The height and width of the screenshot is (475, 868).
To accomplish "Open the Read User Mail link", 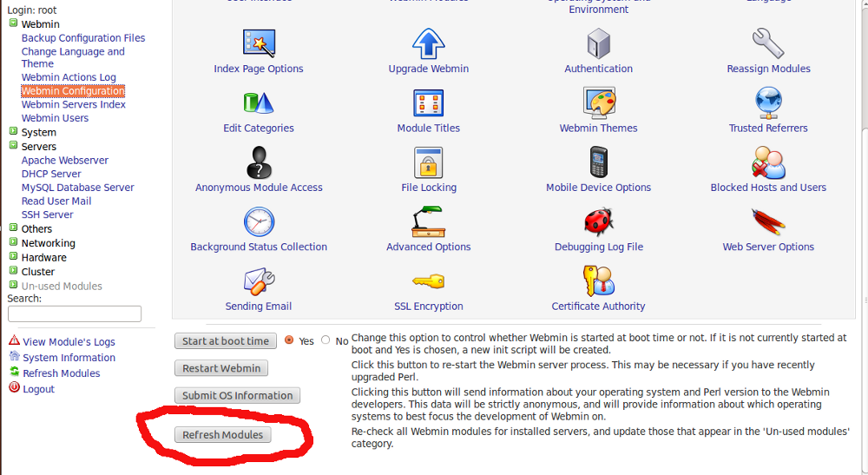I will (56, 201).
